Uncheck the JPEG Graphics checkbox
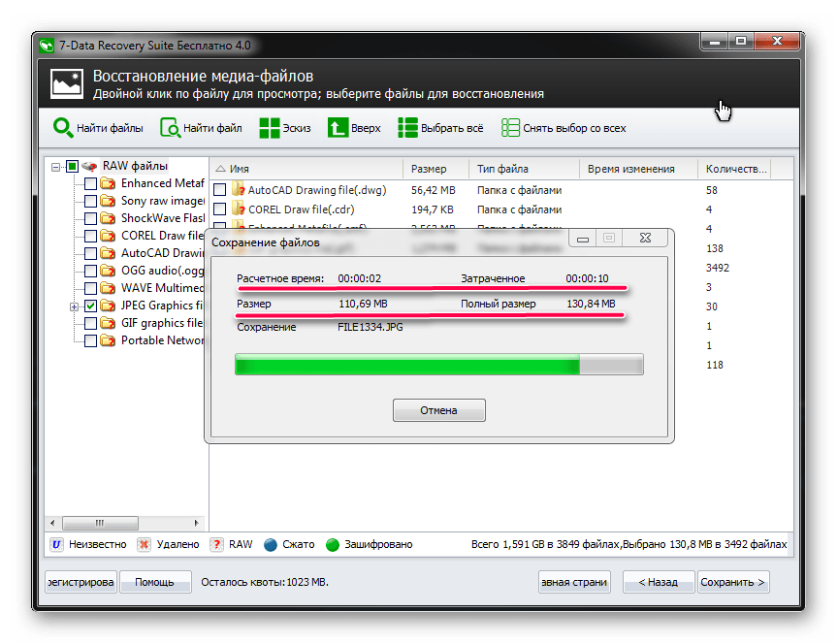Screen dimensions: 838x644 tap(91, 306)
